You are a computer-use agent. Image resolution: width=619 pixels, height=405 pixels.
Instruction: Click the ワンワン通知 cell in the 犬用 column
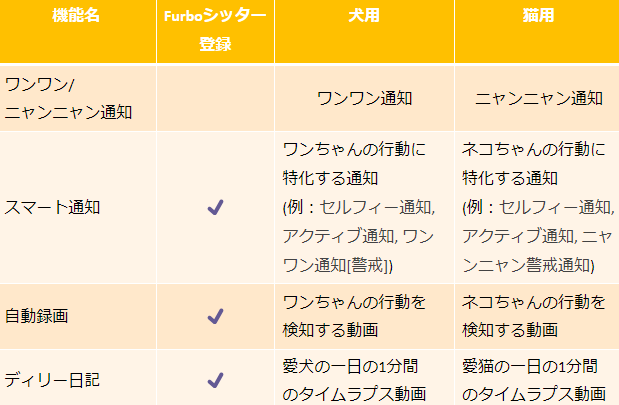tap(364, 98)
